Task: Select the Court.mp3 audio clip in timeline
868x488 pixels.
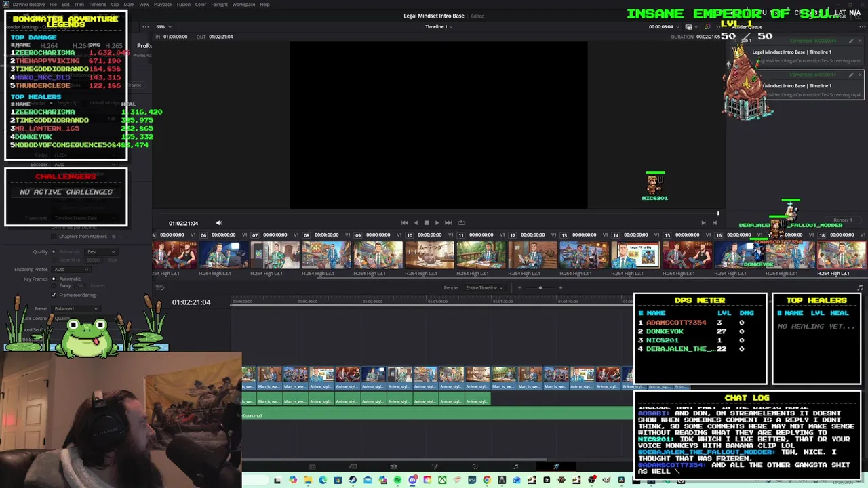Action: tap(437, 415)
